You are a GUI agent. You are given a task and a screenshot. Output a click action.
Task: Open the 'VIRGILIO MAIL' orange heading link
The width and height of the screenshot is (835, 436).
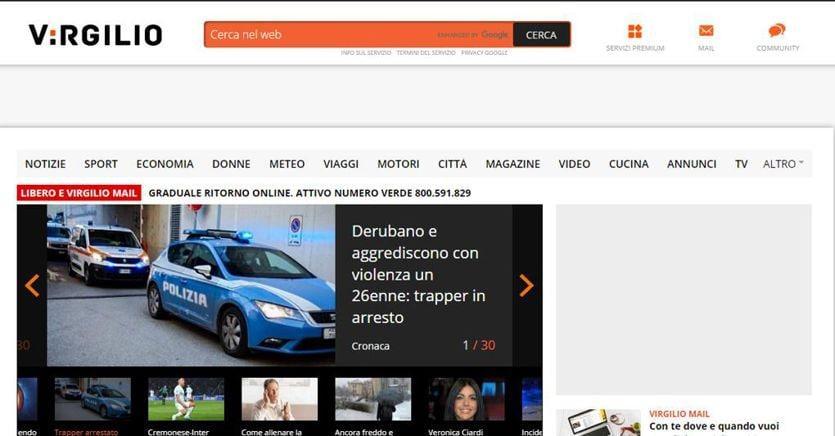pyautogui.click(x=679, y=414)
